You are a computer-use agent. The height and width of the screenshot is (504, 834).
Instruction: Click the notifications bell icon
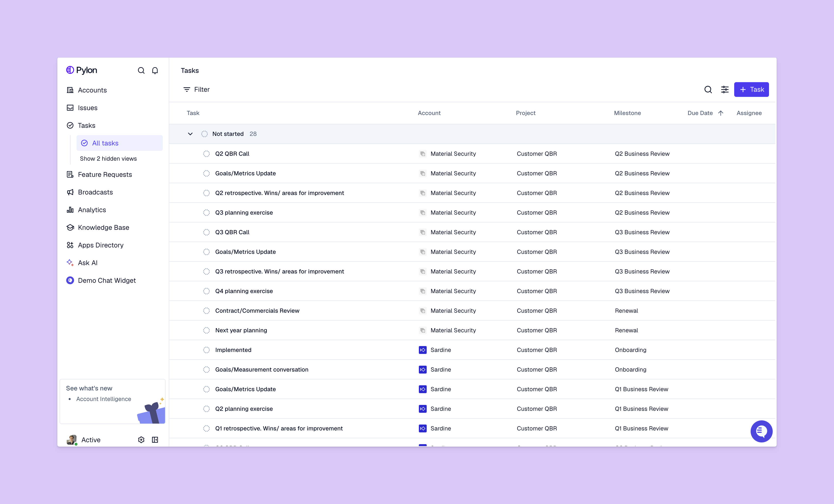[x=155, y=70]
